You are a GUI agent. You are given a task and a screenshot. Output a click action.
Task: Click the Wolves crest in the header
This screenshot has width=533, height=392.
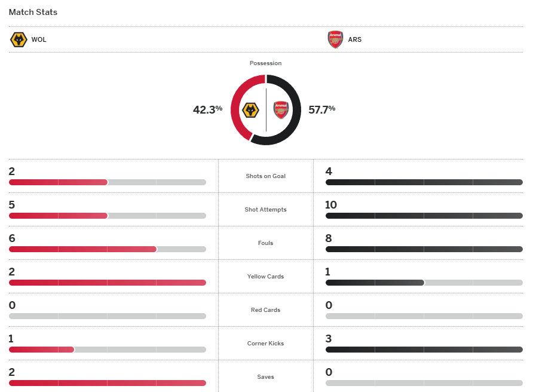click(19, 40)
